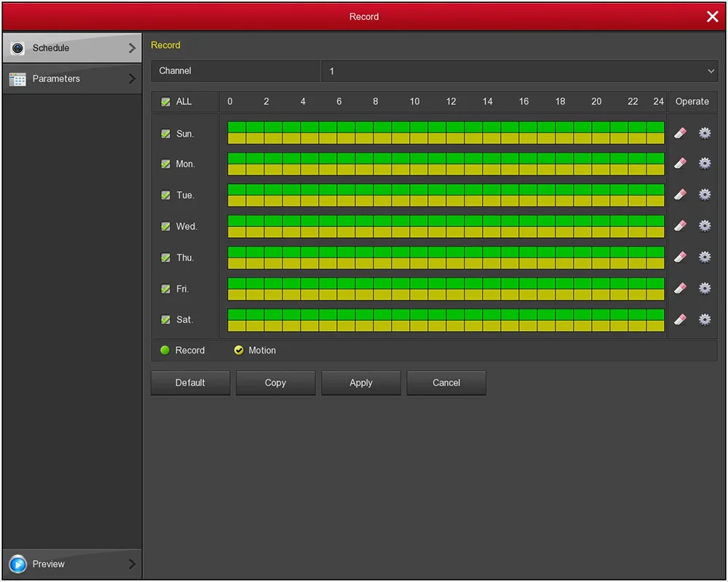Uncheck the Tue. checkbox

165,195
